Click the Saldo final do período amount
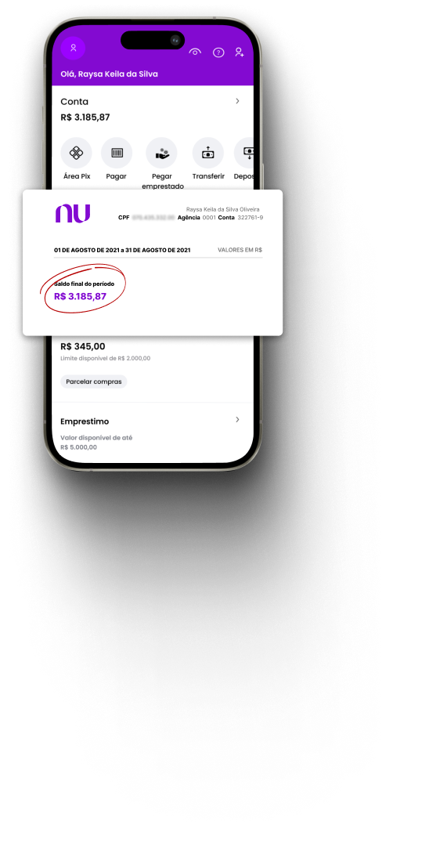Viewport: 429px width, 868px height. tap(80, 296)
